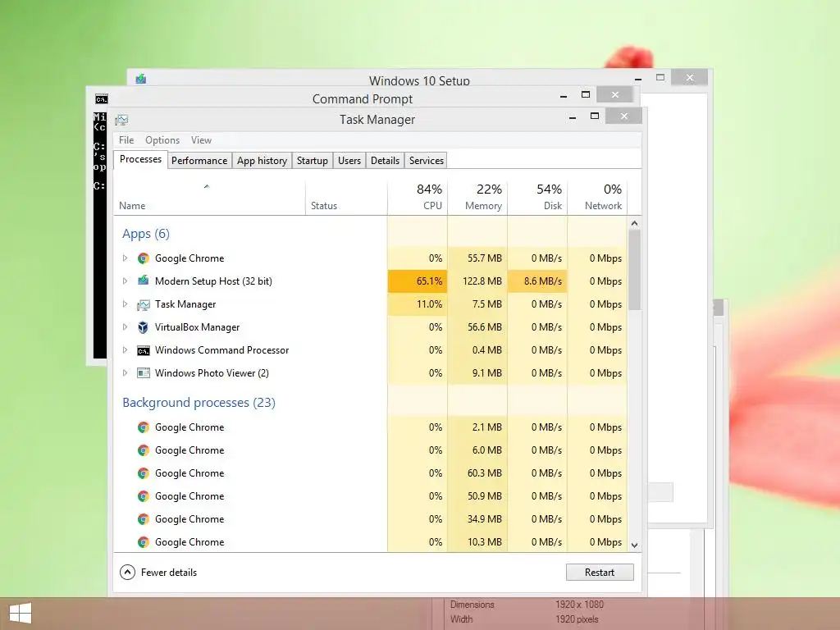Click the Fewer details circle arrow icon

coord(127,572)
